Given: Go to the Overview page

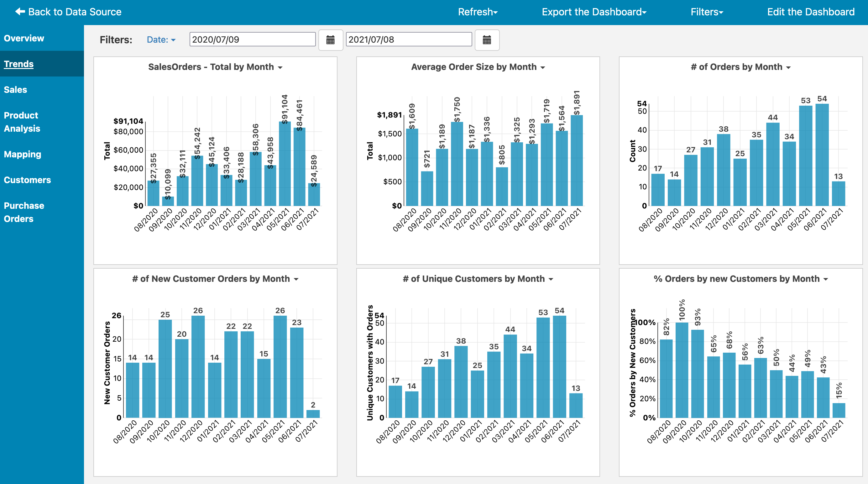Looking at the screenshot, I should [x=24, y=38].
